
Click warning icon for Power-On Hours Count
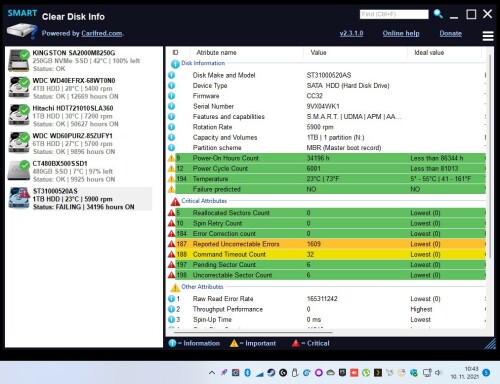171,158
